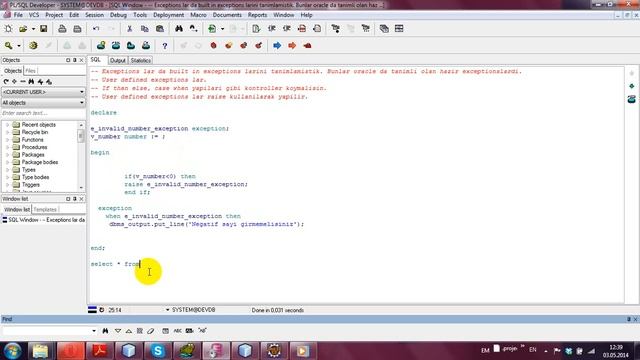Open the Logon key dropdown arrow
640x360 pixels.
pos(19,46)
